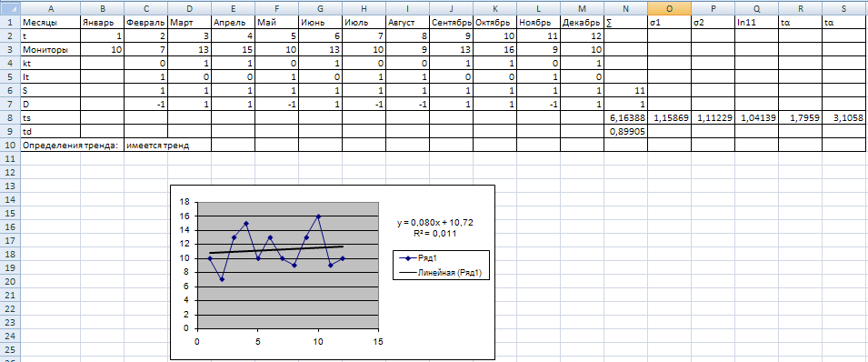
Task: Select column header N
Action: [x=625, y=9]
